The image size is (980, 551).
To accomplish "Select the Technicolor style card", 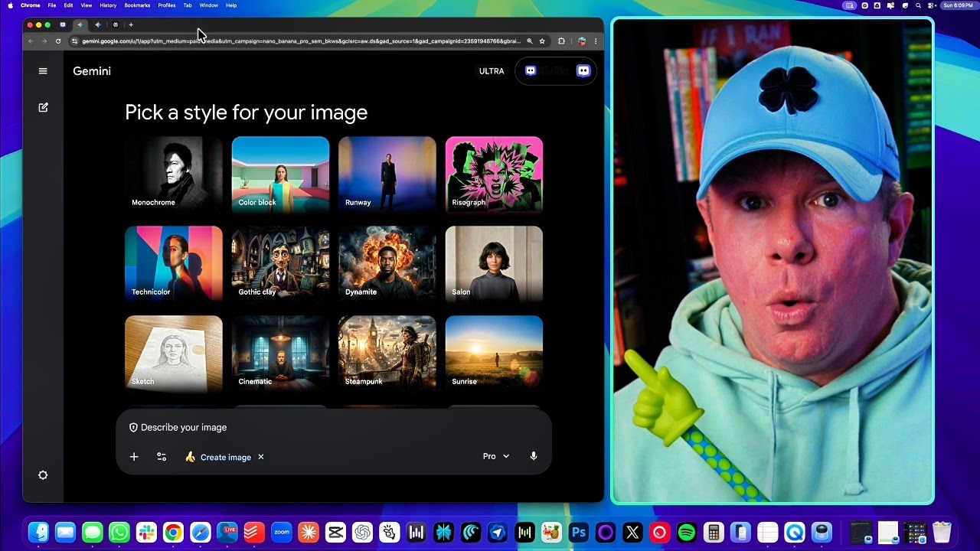I will coord(174,263).
